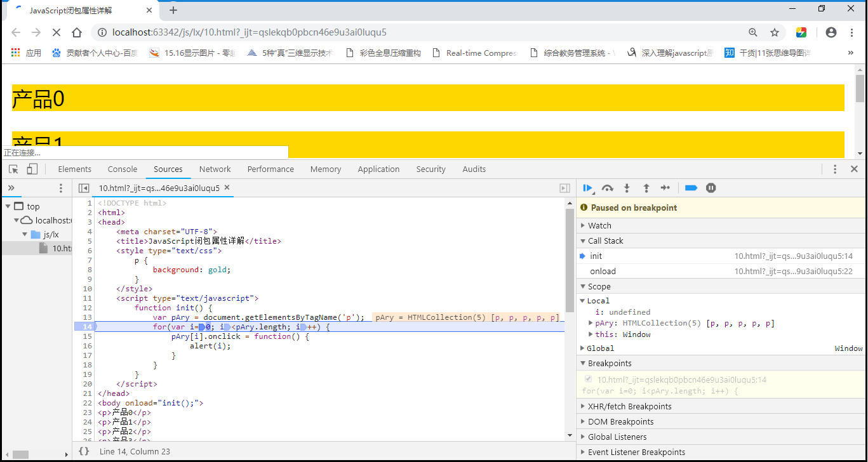Image resolution: width=868 pixels, height=462 pixels.
Task: Stop loading the page
Action: [x=57, y=32]
